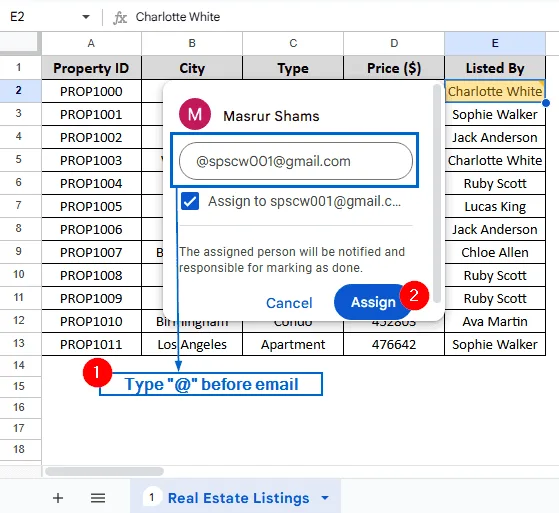Select column B header

coord(192,43)
